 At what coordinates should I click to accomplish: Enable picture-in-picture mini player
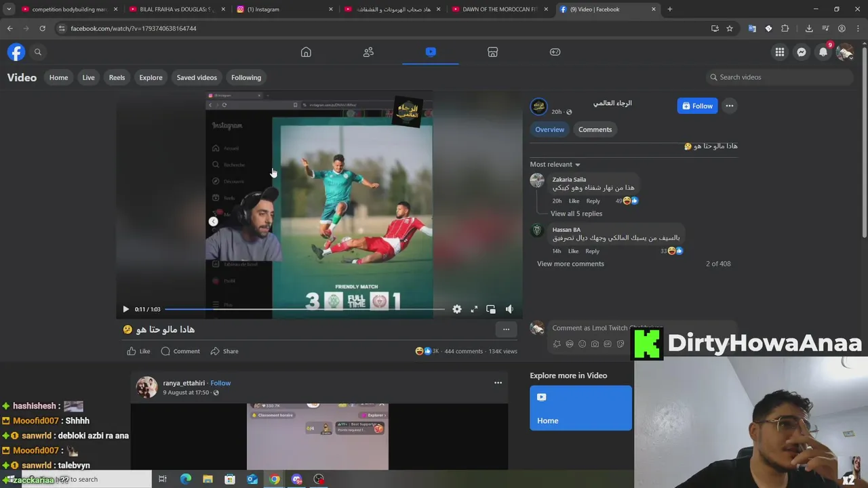tap(491, 309)
